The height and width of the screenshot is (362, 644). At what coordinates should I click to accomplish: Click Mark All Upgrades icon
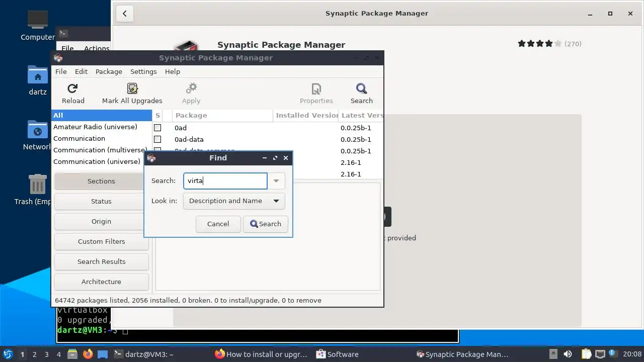click(132, 88)
